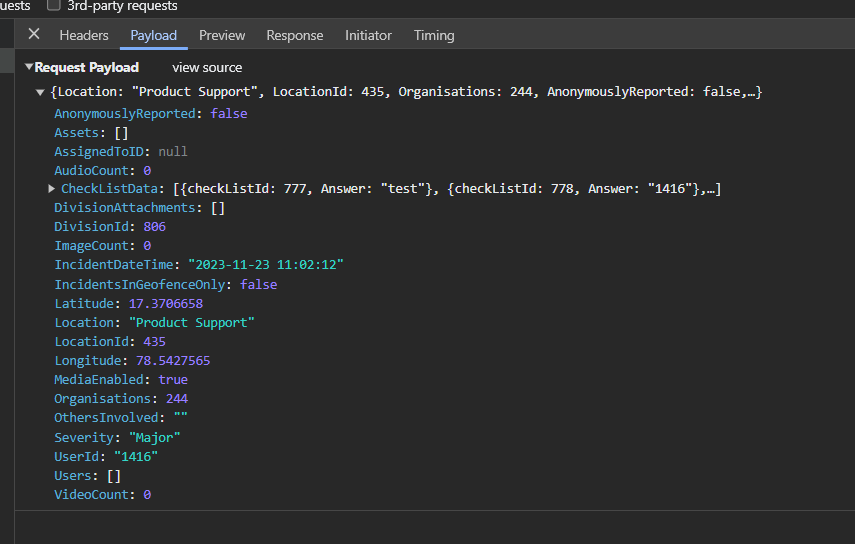The width and height of the screenshot is (855, 544).
Task: Collapse the root payload object
Action: [40, 92]
